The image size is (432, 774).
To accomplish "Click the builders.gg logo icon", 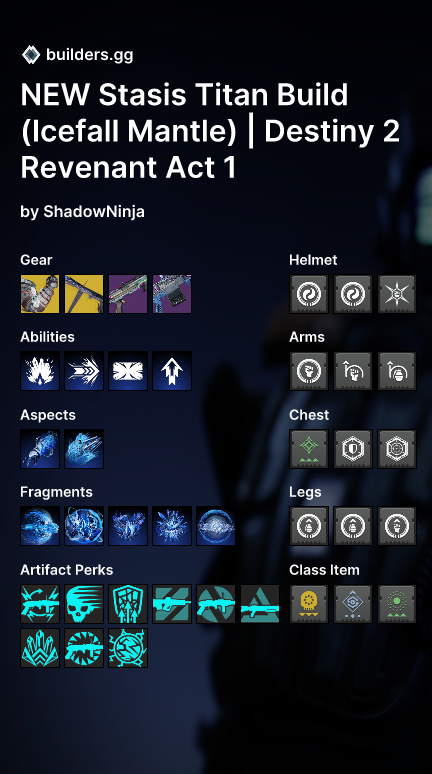I will [31, 55].
